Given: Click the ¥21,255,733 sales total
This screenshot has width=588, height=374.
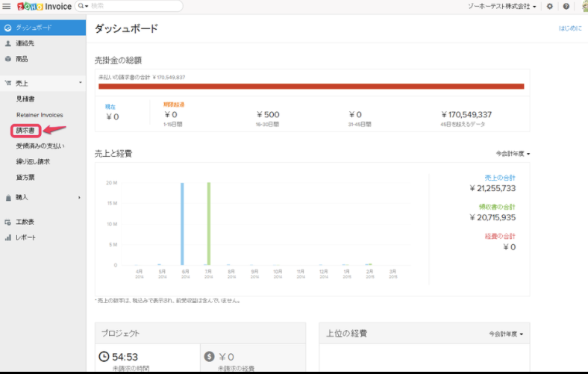Looking at the screenshot, I should point(492,188).
